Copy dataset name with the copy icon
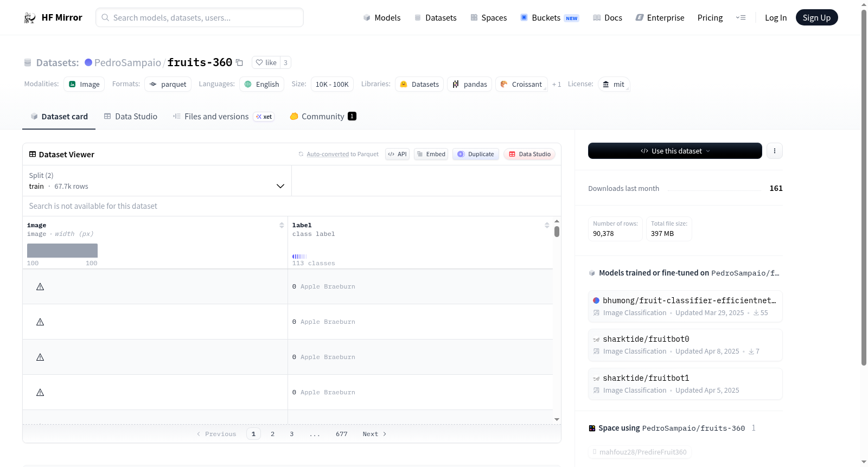Screen dimensions: 868x467 click(239, 62)
